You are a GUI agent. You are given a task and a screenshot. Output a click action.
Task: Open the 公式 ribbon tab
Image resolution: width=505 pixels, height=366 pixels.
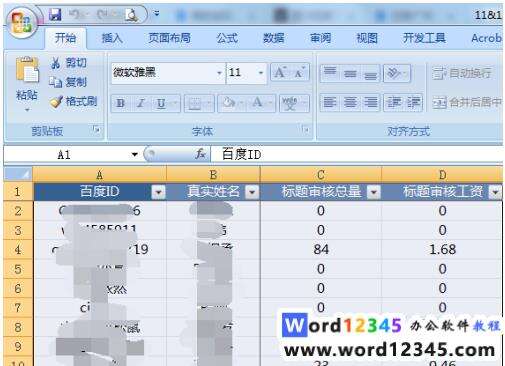coord(227,38)
